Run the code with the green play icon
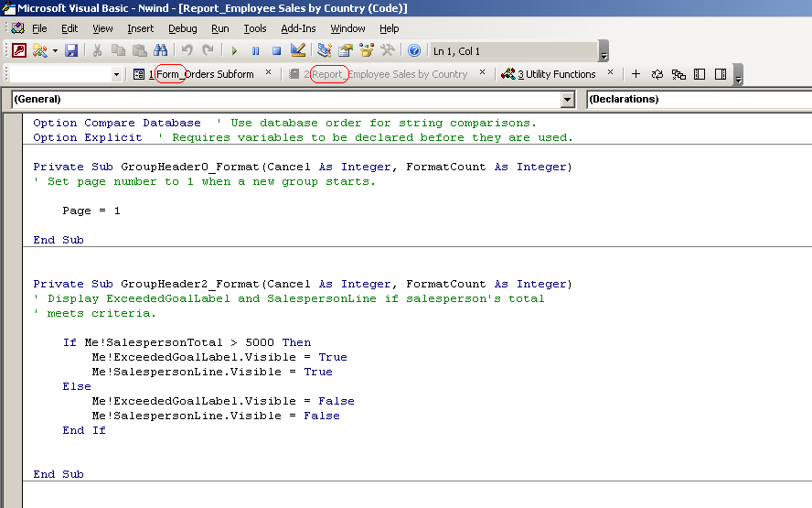Viewport: 812px width, 508px height. coord(234,51)
